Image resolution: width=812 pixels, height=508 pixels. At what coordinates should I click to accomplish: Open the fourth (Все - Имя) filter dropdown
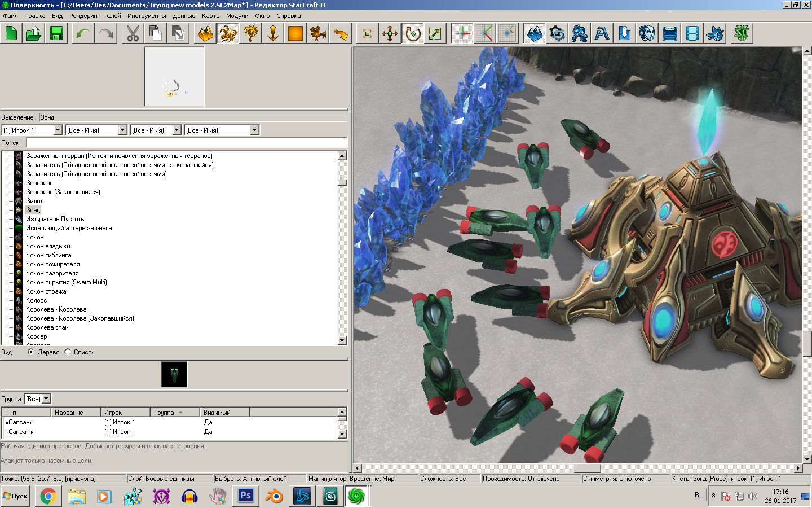pos(222,130)
